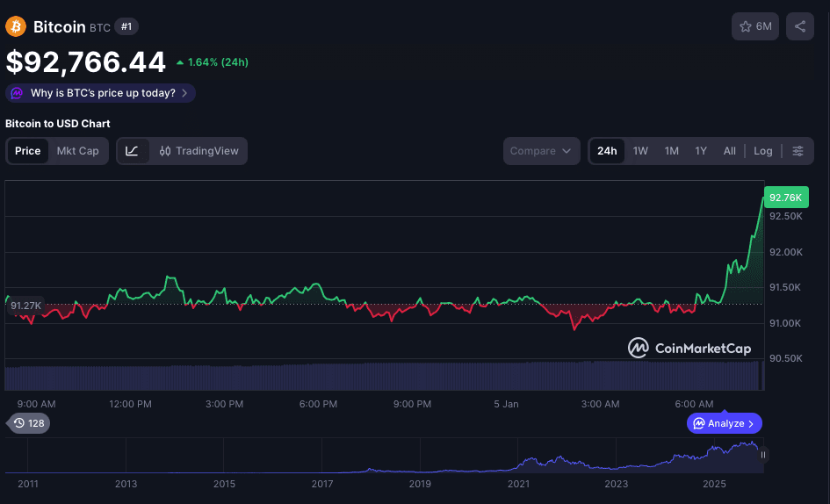Toggle the Log scale option

tap(762, 151)
